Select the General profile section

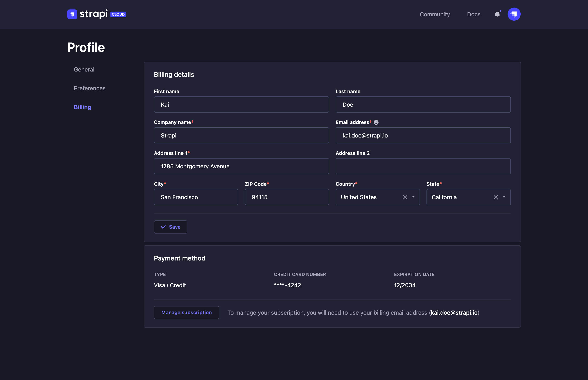point(84,69)
